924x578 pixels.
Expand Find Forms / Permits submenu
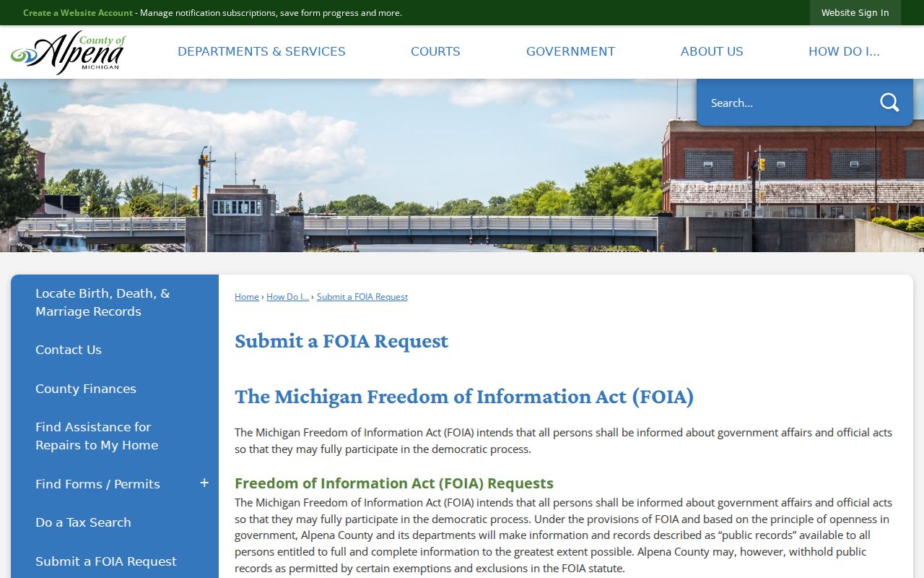coord(204,483)
